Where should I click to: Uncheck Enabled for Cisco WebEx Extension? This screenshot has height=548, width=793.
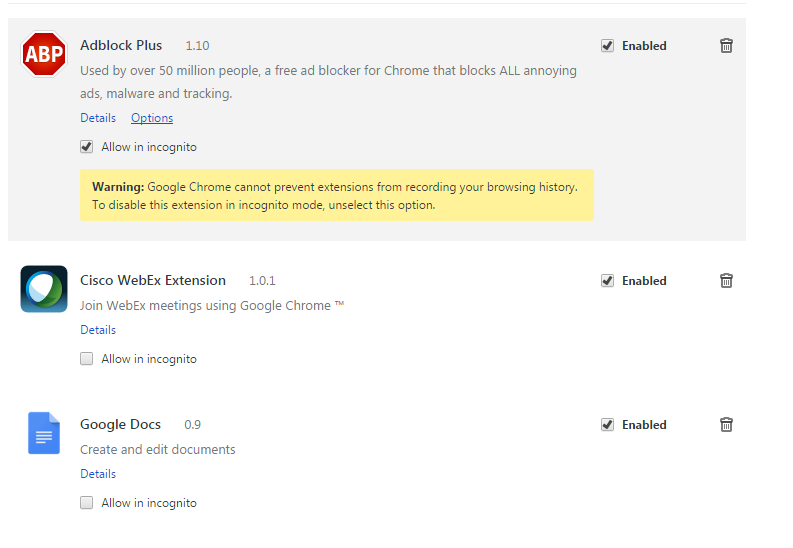[x=607, y=281]
